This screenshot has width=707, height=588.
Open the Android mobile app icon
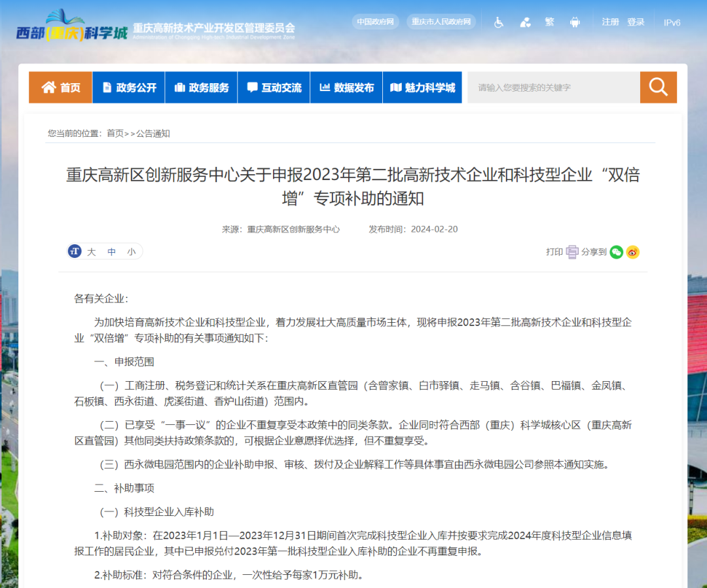575,22
